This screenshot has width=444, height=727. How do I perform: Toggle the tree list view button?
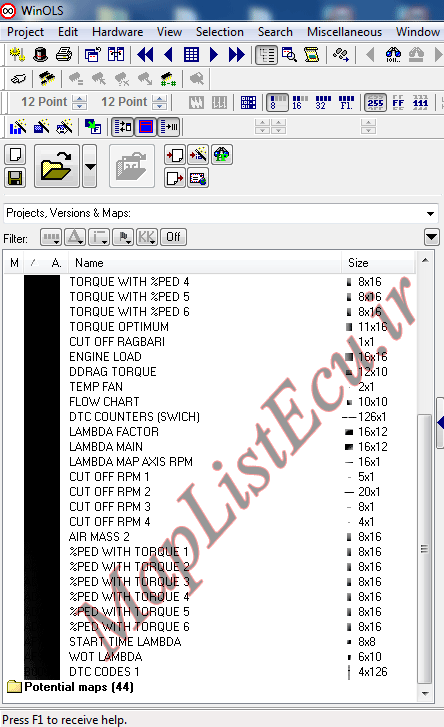tap(266, 55)
